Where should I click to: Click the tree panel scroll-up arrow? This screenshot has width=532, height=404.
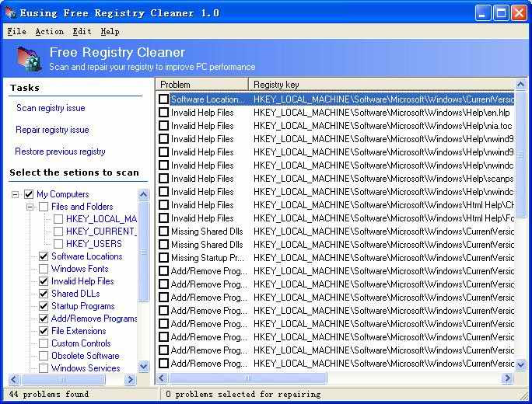click(x=143, y=194)
